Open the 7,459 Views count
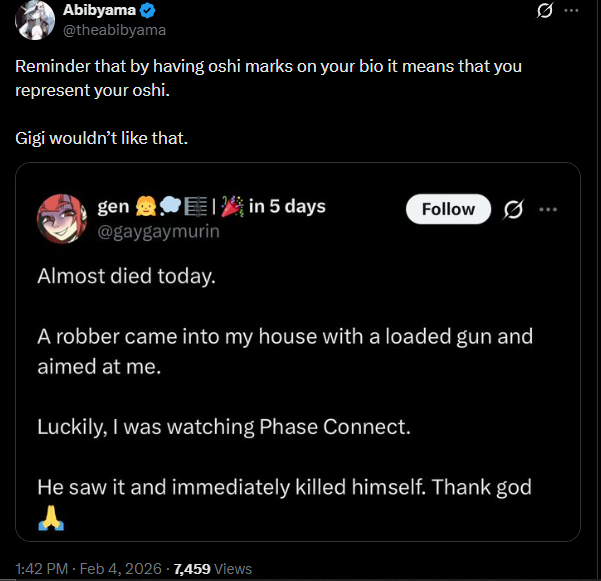 point(212,569)
